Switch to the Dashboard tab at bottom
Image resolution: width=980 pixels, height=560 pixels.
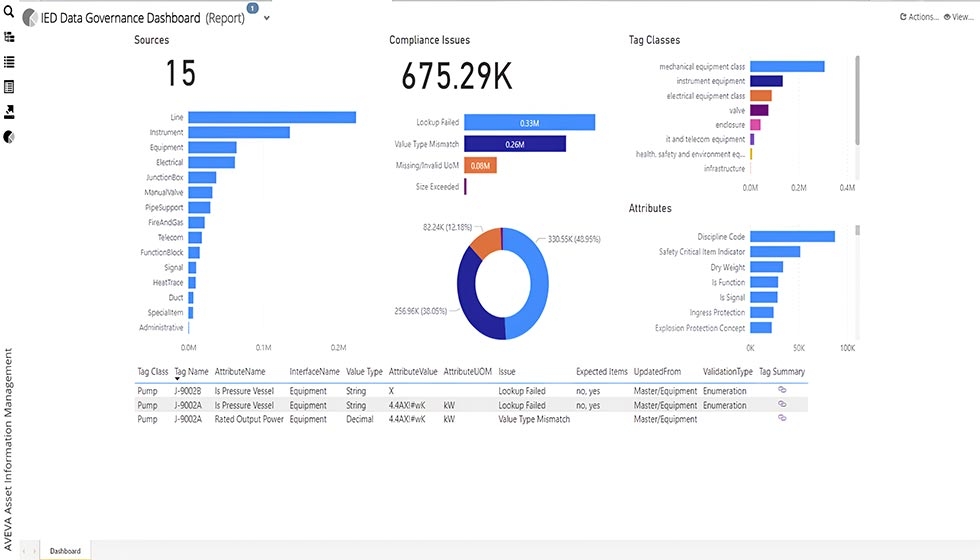tap(65, 551)
